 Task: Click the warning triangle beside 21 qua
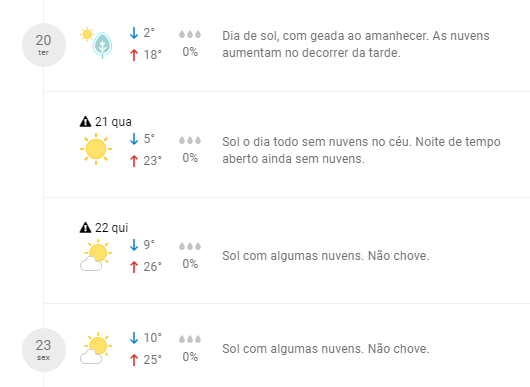pyautogui.click(x=86, y=121)
